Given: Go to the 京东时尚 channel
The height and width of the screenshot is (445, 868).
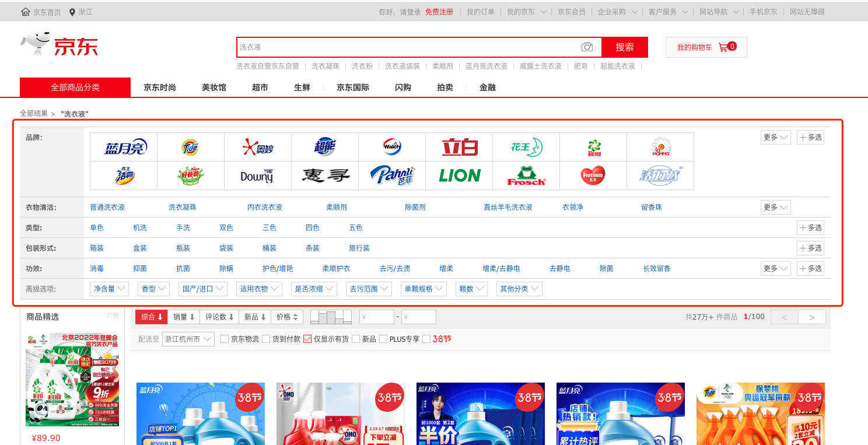Looking at the screenshot, I should [160, 87].
